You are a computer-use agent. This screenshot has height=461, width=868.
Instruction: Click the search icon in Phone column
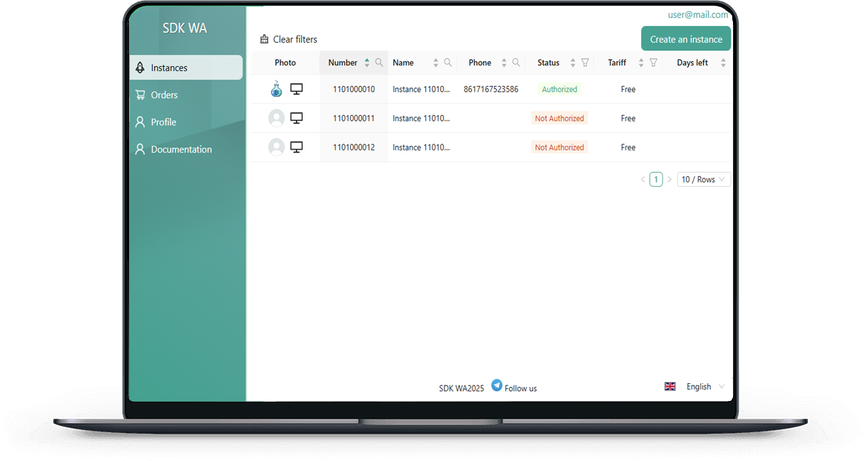pyautogui.click(x=516, y=63)
